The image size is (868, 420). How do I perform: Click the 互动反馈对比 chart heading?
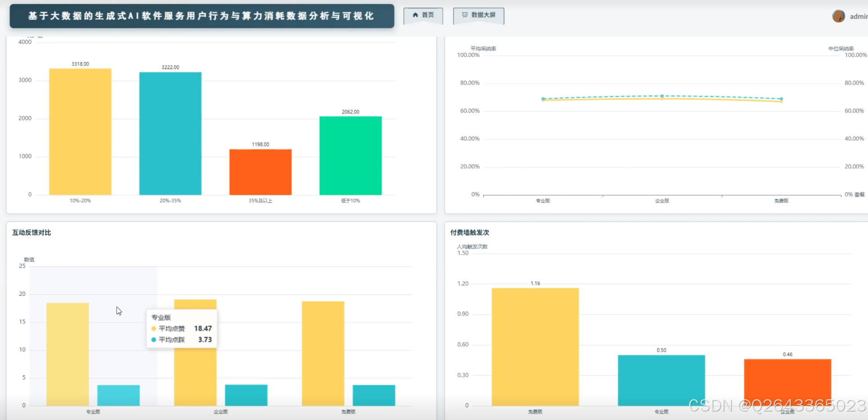coord(32,233)
